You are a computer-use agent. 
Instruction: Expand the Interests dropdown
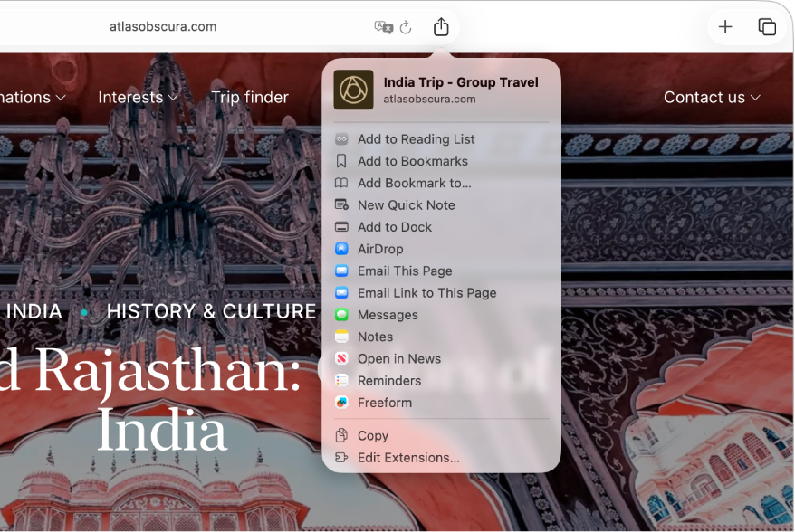tap(138, 97)
